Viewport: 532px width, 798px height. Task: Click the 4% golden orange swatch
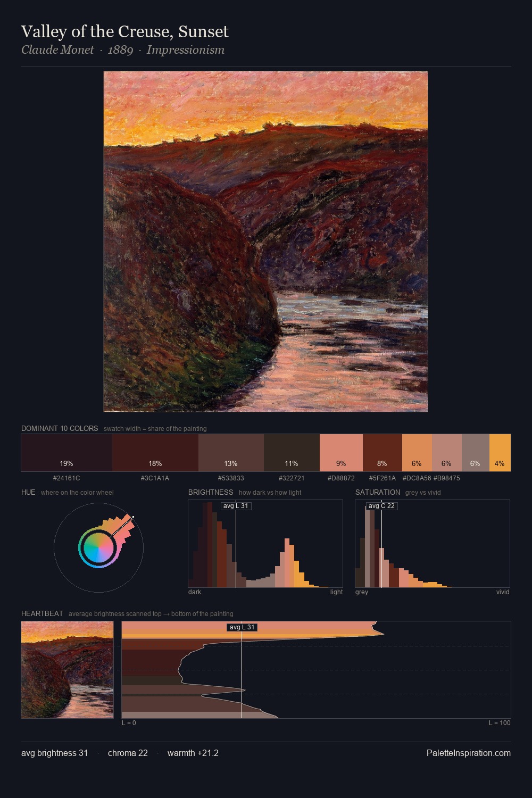pyautogui.click(x=500, y=453)
